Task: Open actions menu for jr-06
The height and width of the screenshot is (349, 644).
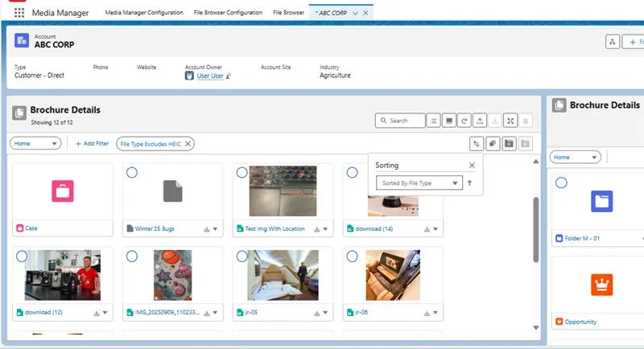Action: tap(436, 313)
